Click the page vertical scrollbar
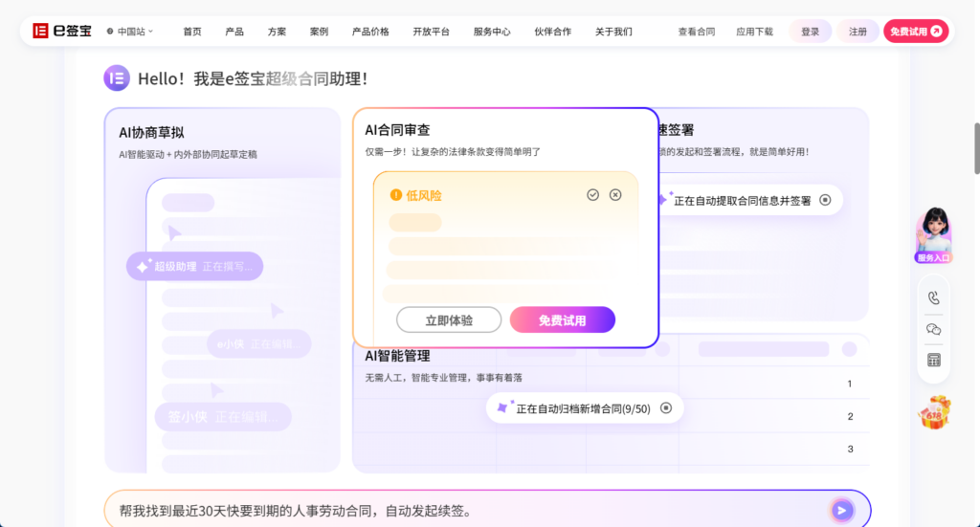 (975, 148)
